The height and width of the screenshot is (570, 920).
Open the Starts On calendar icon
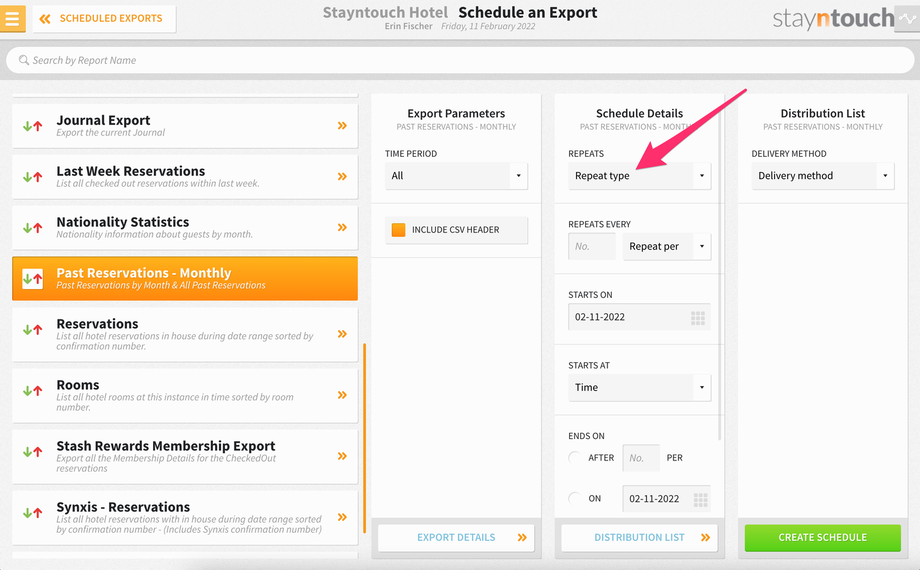pyautogui.click(x=698, y=318)
